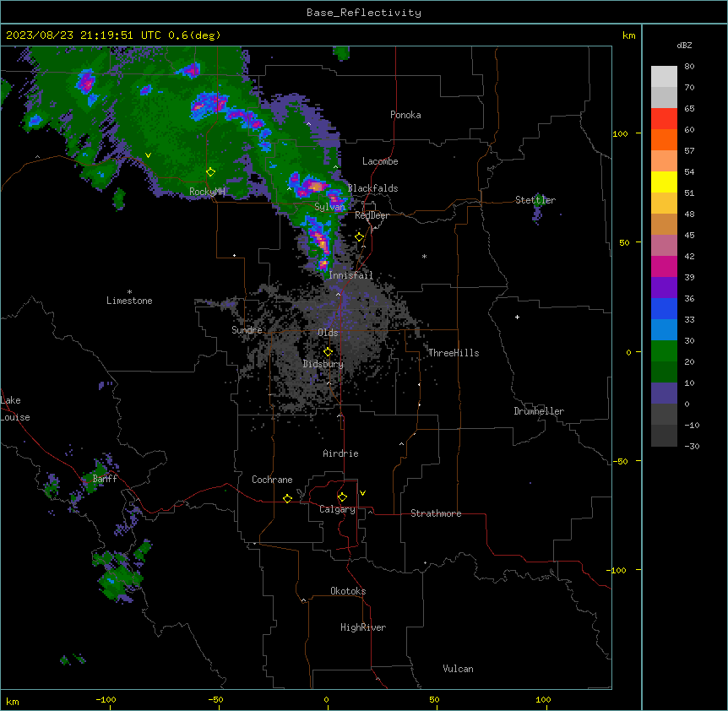Screen dimensions: 728x711
Task: Click the yellow V marker east of Calgary
Action: [362, 493]
